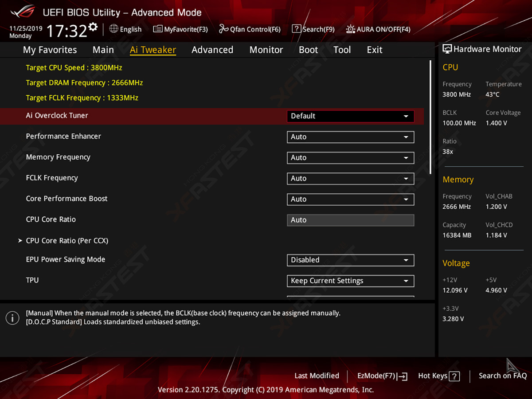532x399 pixels.
Task: Click the English language button
Action: coord(125,29)
